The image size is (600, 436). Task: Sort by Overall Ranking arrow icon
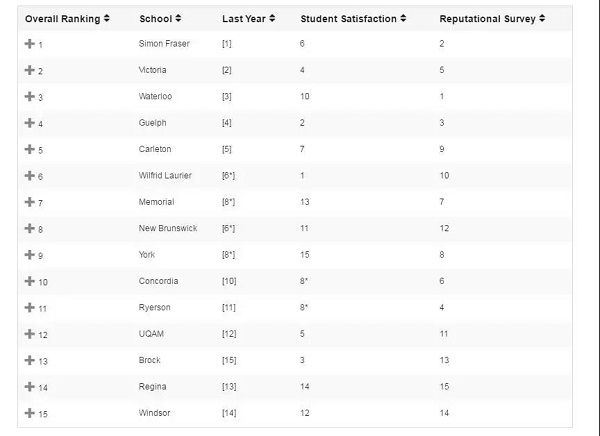coord(107,18)
